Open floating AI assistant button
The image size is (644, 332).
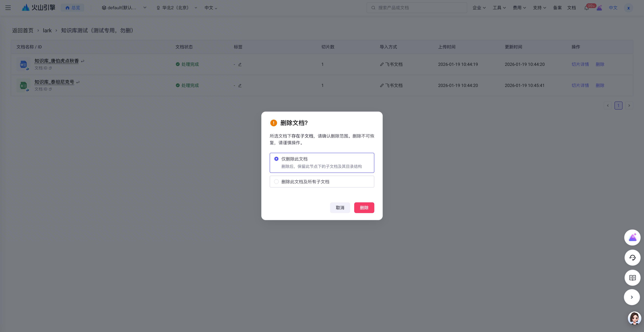pos(632,237)
